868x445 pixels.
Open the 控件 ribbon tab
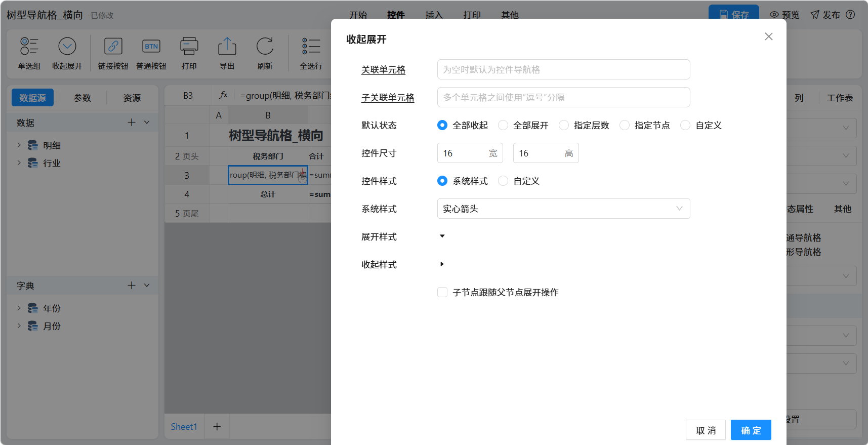pos(396,15)
